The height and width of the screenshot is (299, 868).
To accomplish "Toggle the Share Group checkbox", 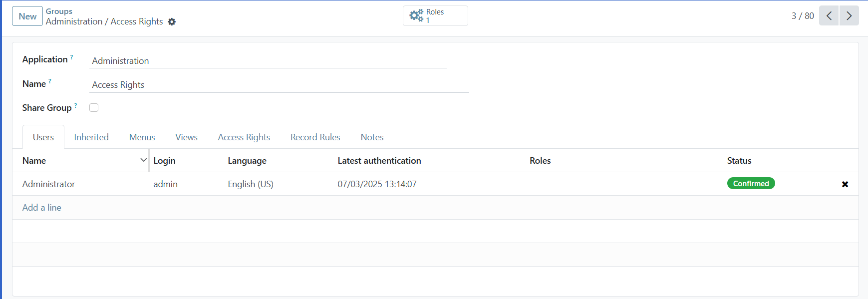I will pos(94,108).
